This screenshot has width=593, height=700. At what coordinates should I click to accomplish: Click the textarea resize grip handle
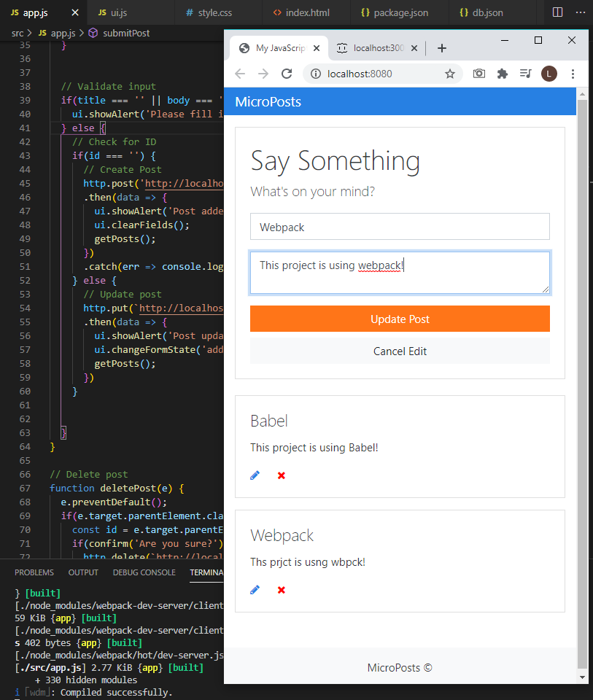click(x=545, y=289)
